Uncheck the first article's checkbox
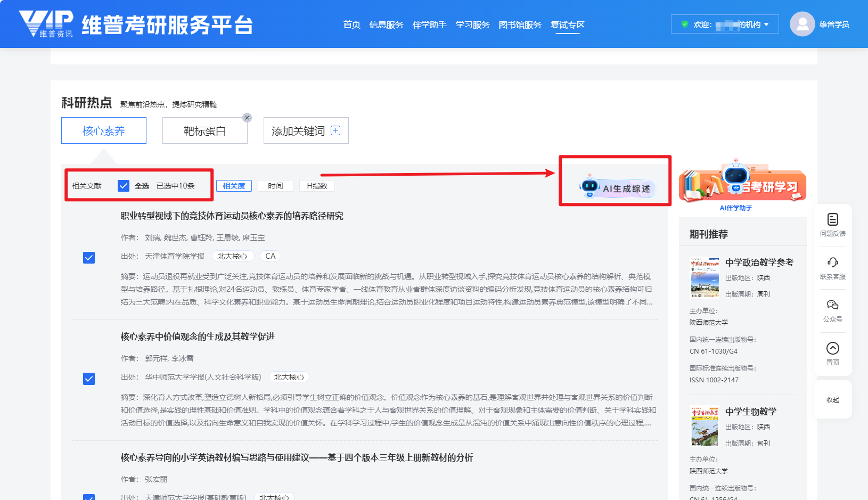 (89, 258)
